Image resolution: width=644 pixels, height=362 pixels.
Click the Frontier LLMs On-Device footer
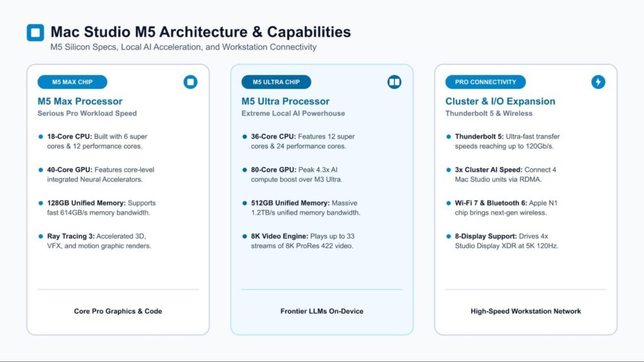pos(321,311)
